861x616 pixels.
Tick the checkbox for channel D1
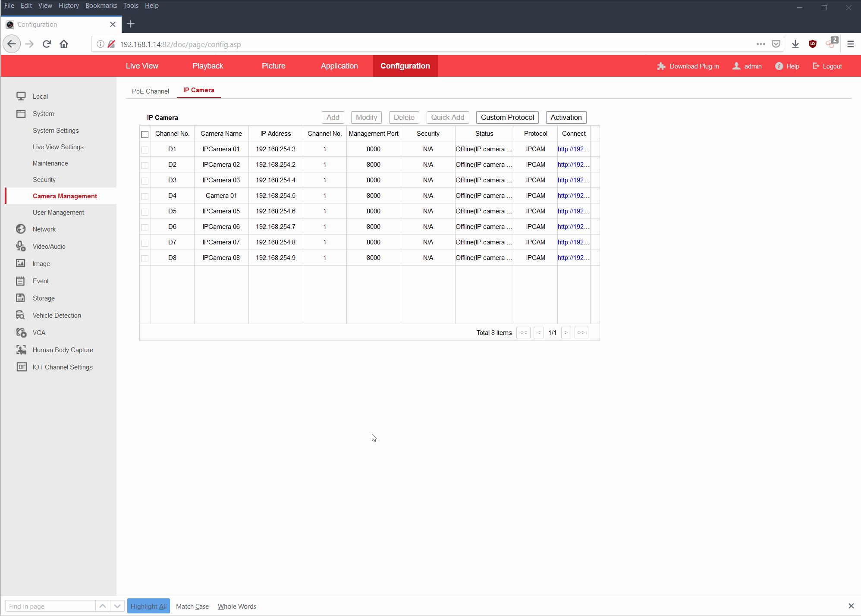(145, 150)
